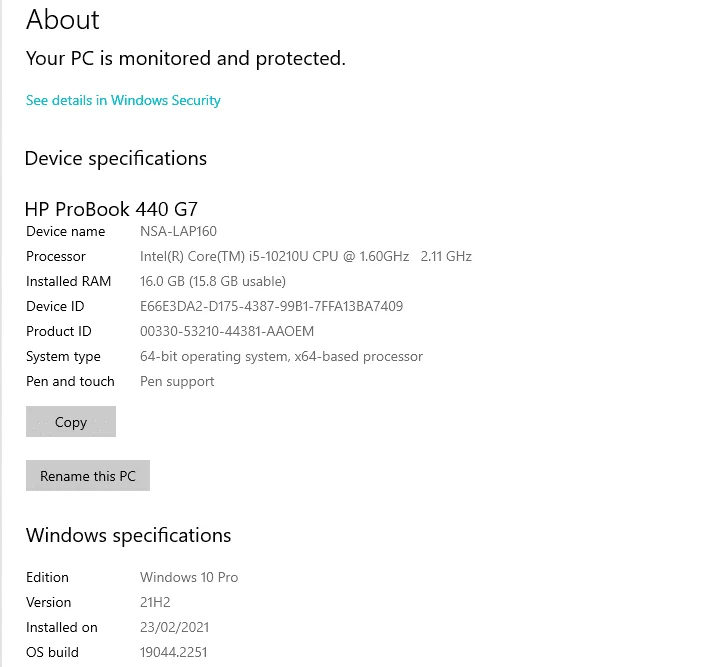This screenshot has height=667, width=724.
Task: Click the Installed RAM label
Action: 68,281
